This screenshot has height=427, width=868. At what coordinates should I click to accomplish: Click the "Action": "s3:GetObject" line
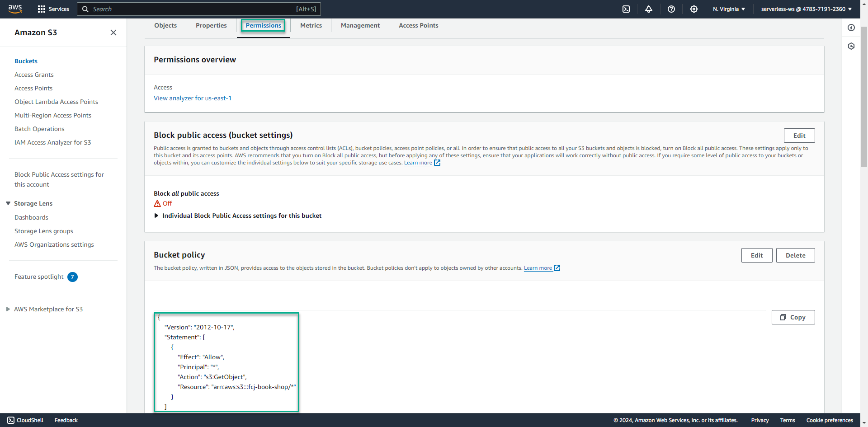click(x=212, y=377)
